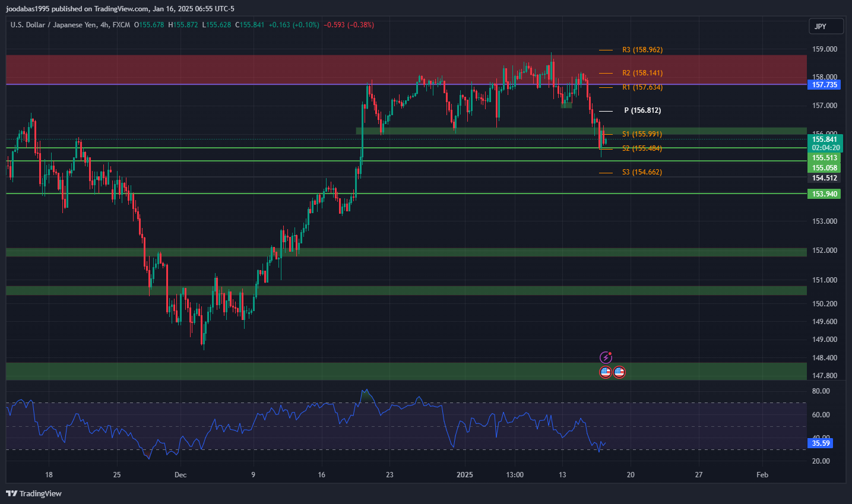Open the right US flag economic event
852x504 pixels.
619,372
